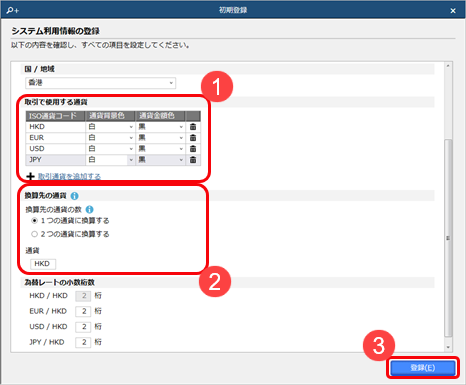Click the 登録(E) button

423,368
